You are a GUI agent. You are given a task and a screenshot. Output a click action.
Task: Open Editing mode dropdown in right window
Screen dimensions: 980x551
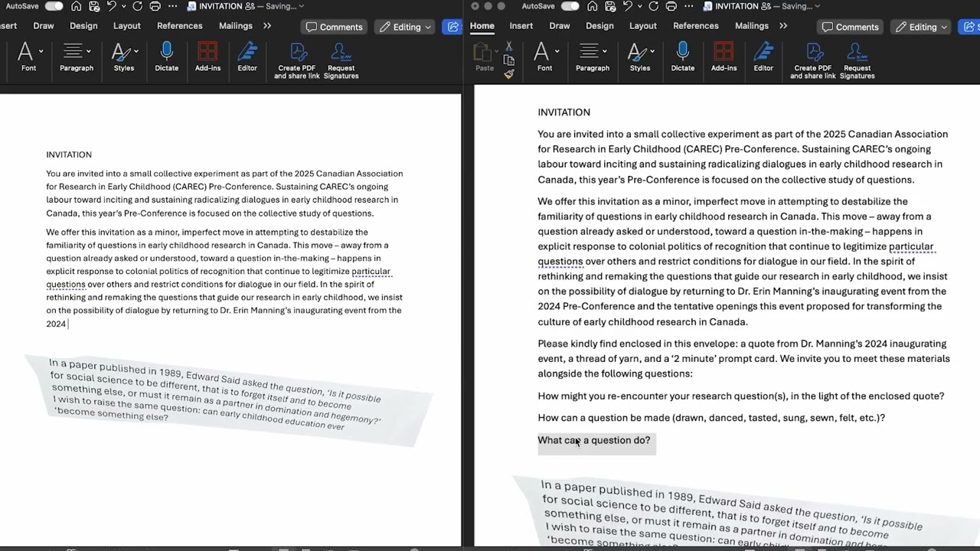pos(921,27)
